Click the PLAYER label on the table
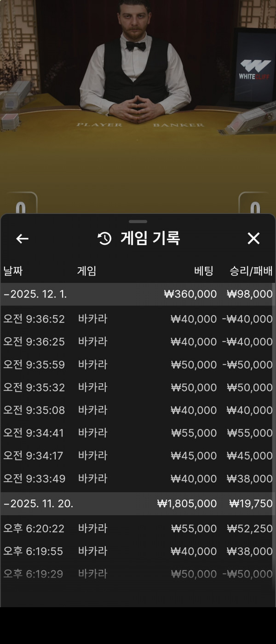 pos(99,125)
